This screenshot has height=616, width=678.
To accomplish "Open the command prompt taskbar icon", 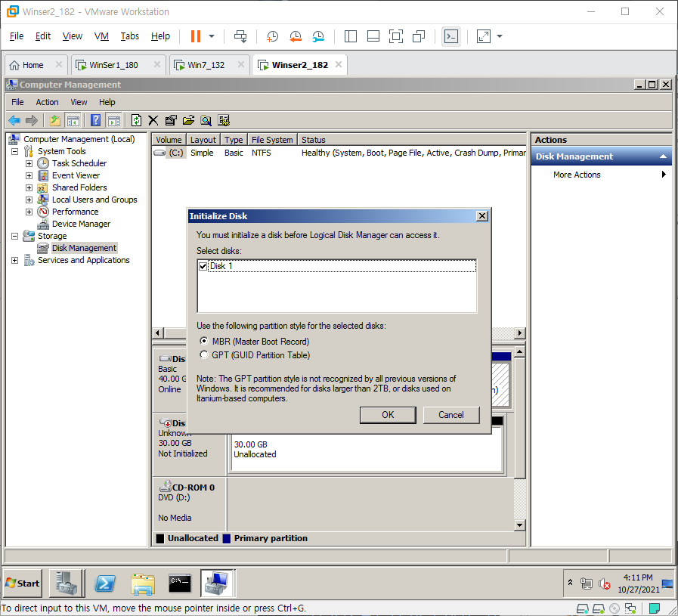I will coord(179,583).
